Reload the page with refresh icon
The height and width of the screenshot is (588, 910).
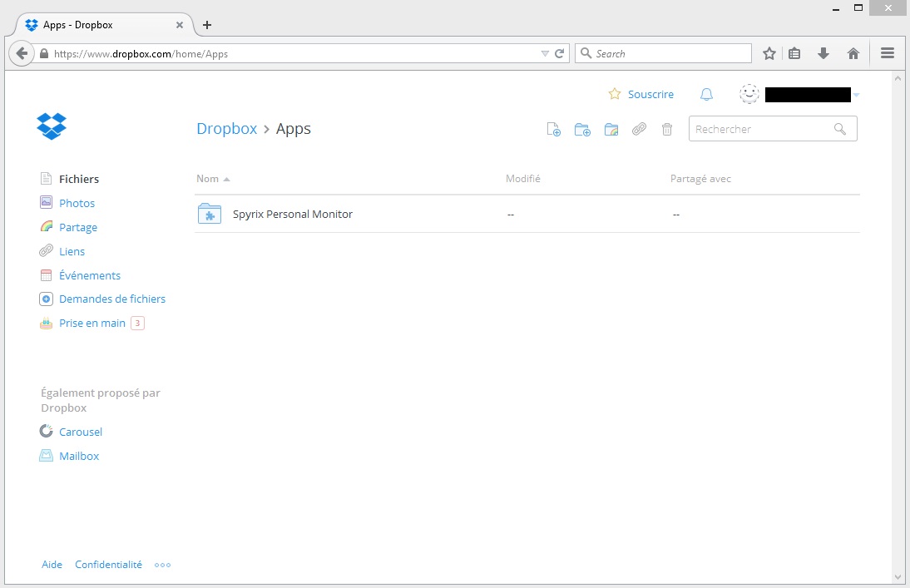click(560, 53)
